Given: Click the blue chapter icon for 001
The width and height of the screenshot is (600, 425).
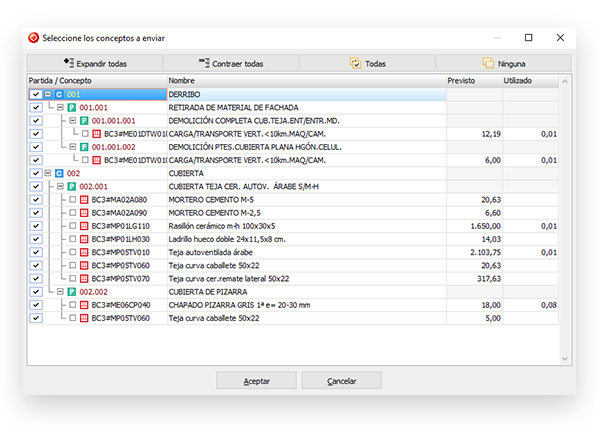Looking at the screenshot, I should (59, 94).
